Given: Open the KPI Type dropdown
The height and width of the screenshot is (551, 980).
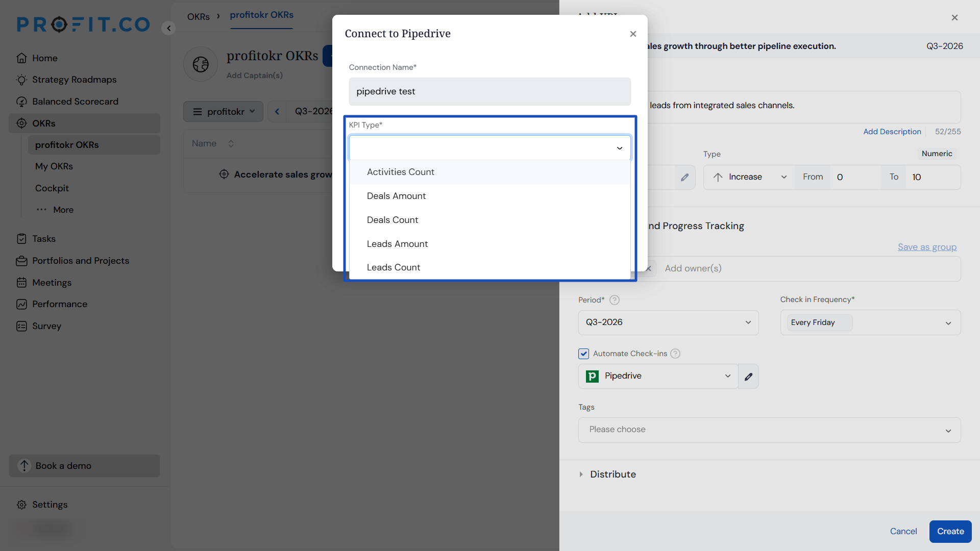Looking at the screenshot, I should point(490,148).
